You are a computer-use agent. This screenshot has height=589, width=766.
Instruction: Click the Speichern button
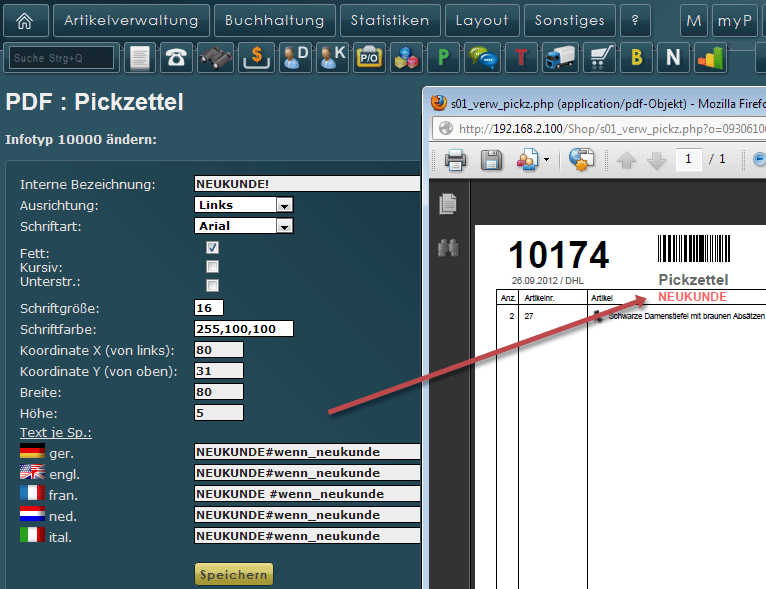pos(234,574)
